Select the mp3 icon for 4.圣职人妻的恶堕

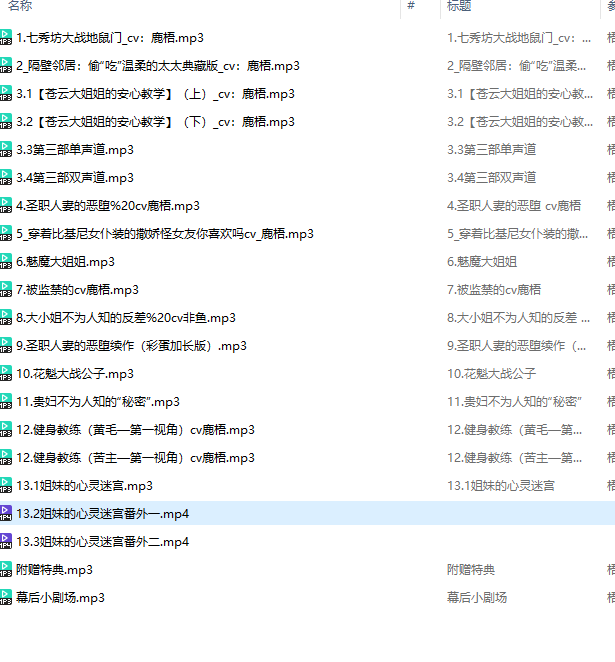tap(6, 205)
